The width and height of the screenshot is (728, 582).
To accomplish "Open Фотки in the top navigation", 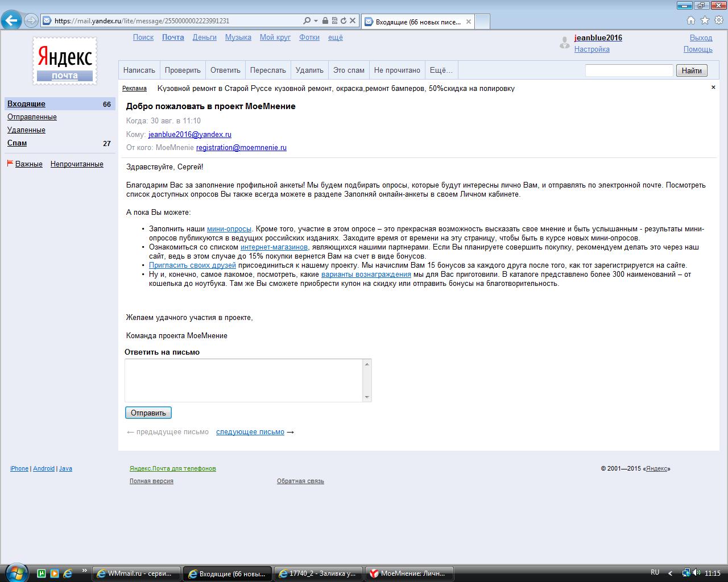I will [309, 38].
